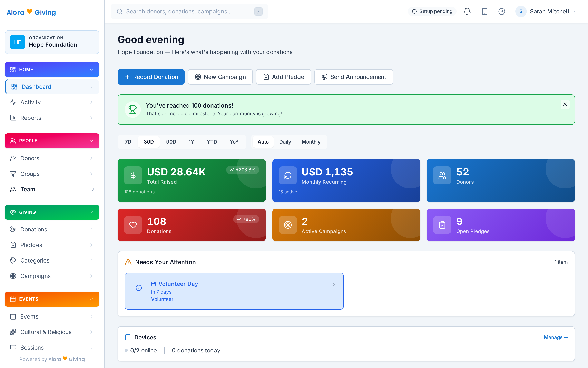Switch grouping to Daily
Image resolution: width=588 pixels, height=368 pixels.
coord(285,142)
